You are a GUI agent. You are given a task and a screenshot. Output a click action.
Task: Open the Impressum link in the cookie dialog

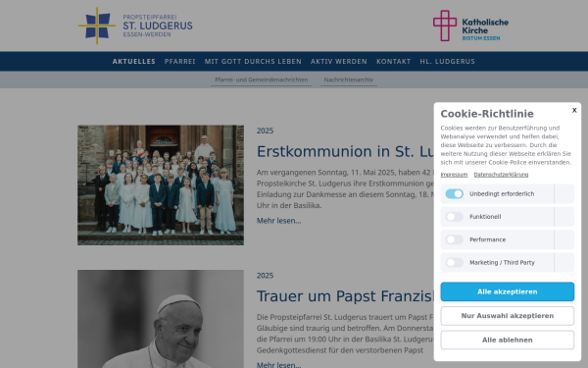point(454,175)
